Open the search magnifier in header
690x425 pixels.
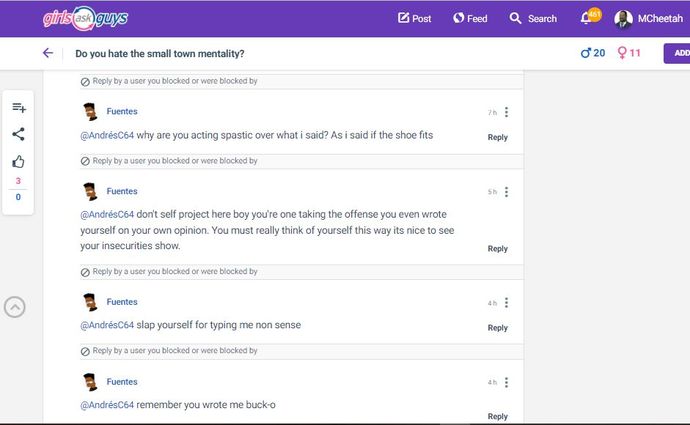click(515, 18)
